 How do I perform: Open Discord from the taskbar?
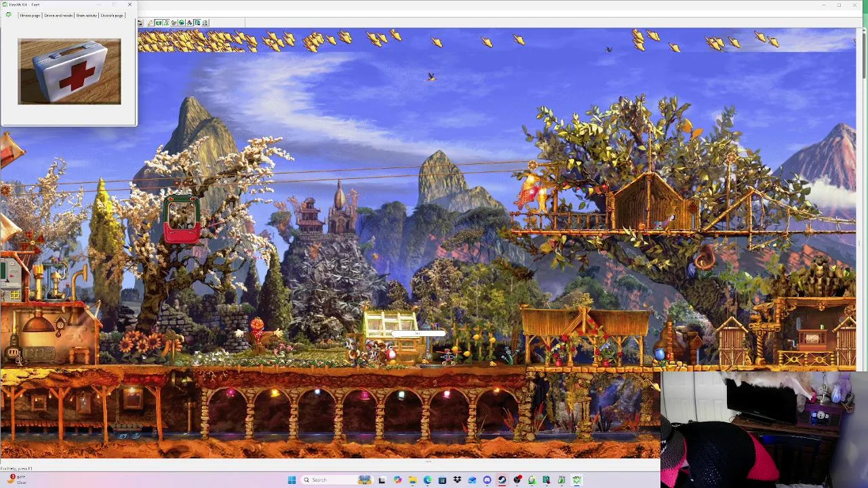pyautogui.click(x=487, y=480)
